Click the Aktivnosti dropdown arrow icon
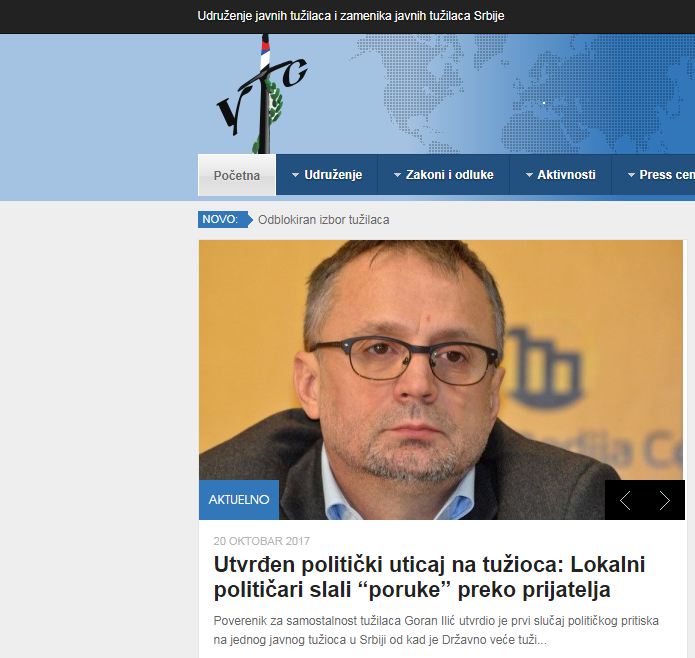 coord(529,175)
